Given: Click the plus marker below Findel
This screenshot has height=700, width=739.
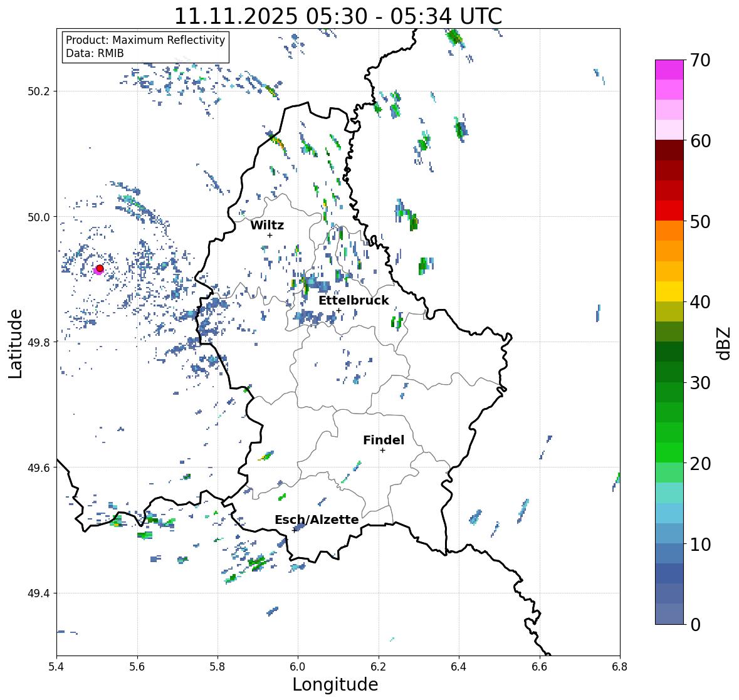Looking at the screenshot, I should 383,451.
